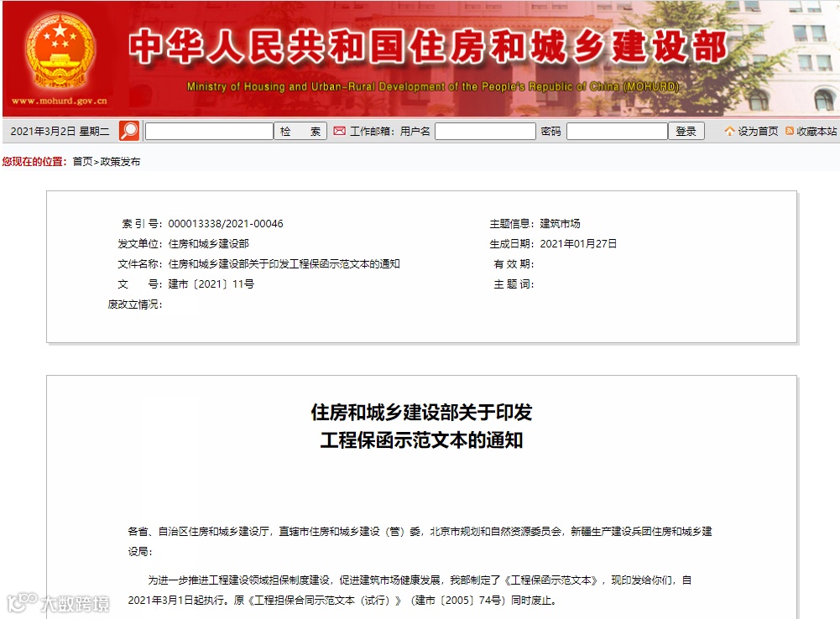Open 政策发布 breadcrumb link

[120, 162]
